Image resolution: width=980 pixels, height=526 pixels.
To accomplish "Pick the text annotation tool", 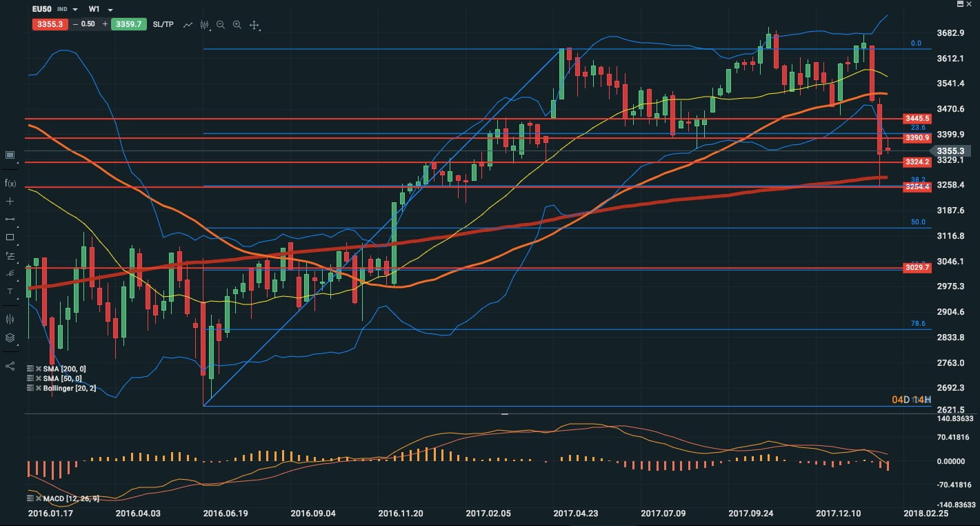I will (10, 291).
